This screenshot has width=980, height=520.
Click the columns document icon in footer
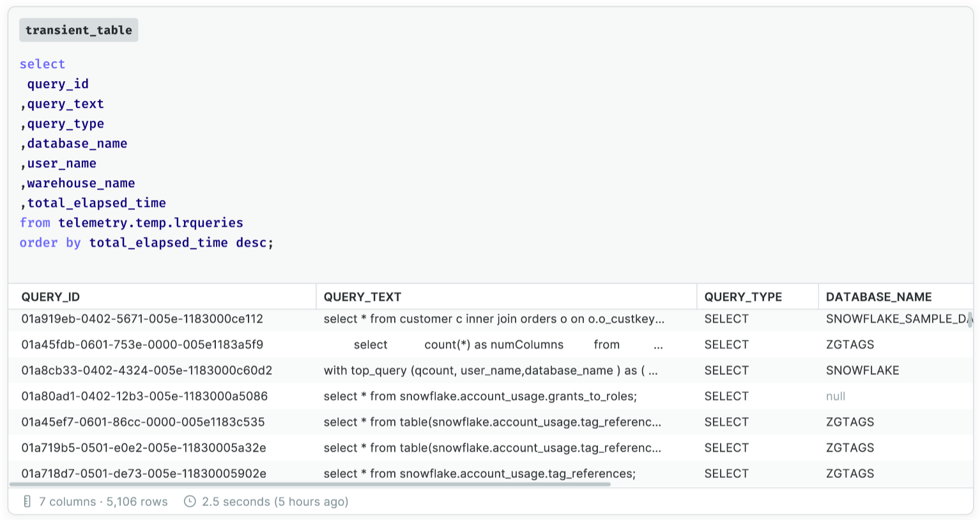click(27, 501)
